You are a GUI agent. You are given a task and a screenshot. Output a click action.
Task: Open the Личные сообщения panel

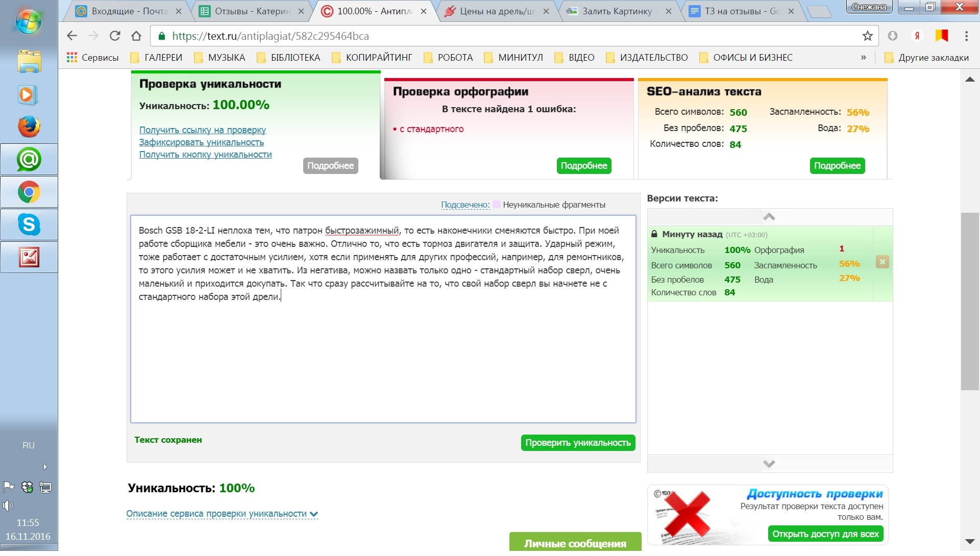pos(575,543)
